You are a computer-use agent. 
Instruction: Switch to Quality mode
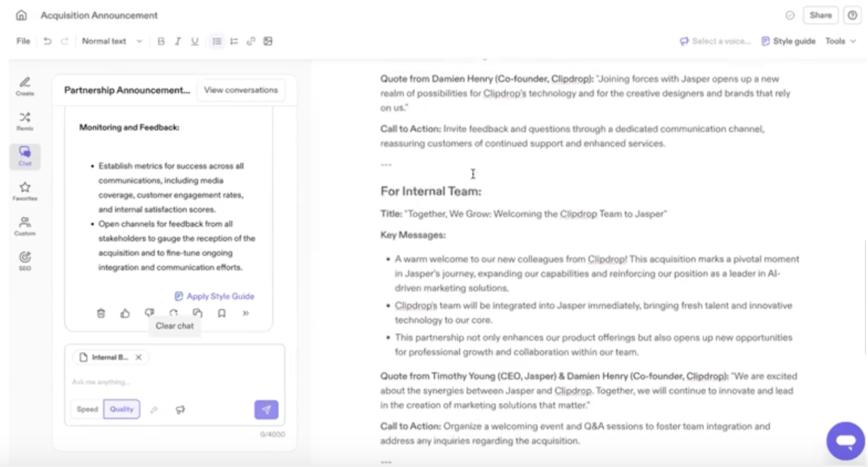pyautogui.click(x=122, y=409)
